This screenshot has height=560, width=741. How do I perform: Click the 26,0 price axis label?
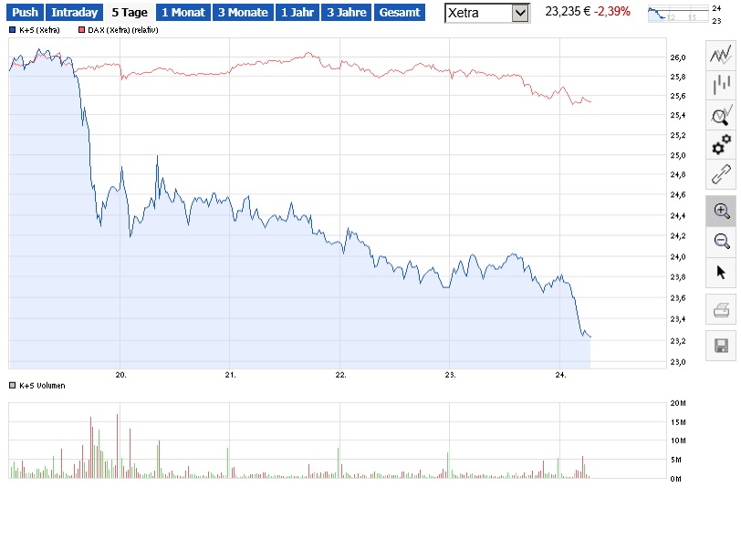point(678,57)
